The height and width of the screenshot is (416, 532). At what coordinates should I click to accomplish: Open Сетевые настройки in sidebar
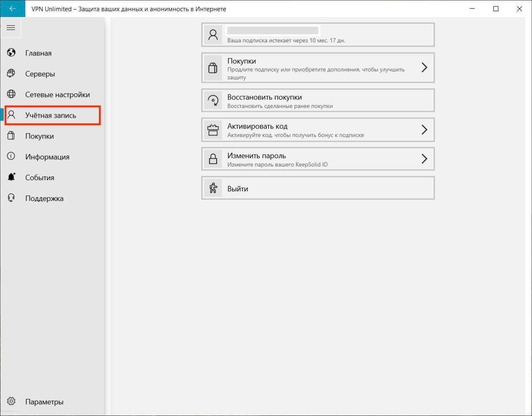click(x=57, y=94)
